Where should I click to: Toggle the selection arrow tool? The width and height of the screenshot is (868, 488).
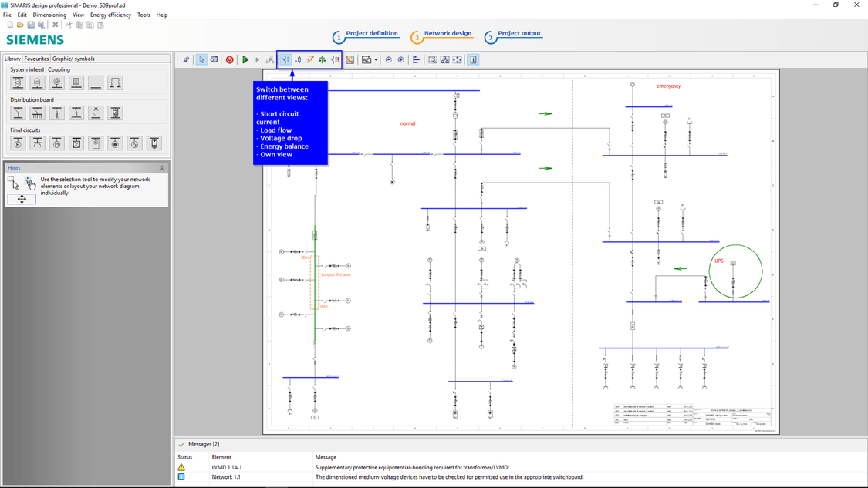pos(201,59)
